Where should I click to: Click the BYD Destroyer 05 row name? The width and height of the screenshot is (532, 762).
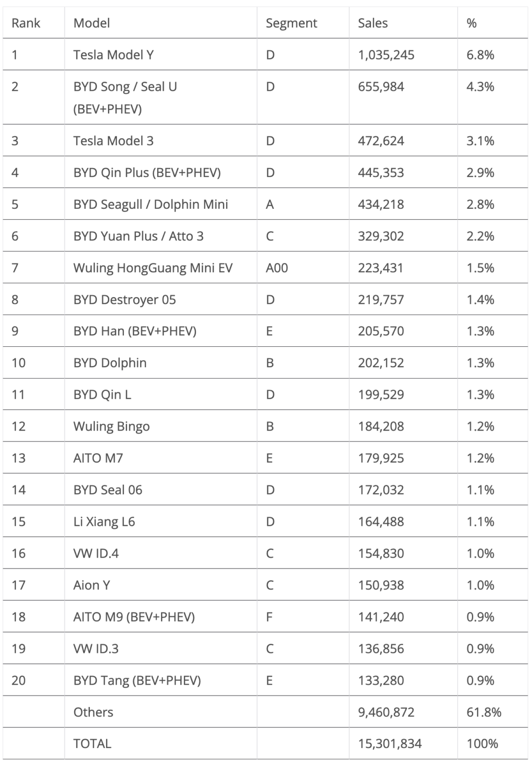[x=124, y=300]
